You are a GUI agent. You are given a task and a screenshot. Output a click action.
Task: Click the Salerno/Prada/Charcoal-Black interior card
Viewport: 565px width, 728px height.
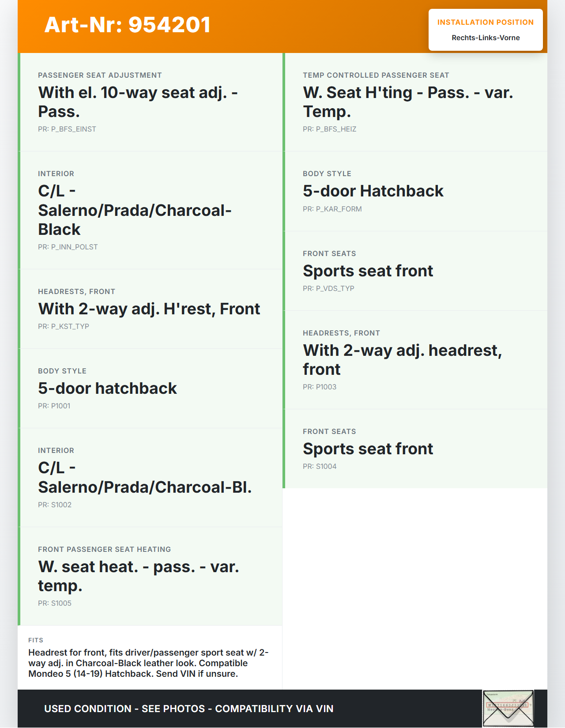[x=150, y=210]
